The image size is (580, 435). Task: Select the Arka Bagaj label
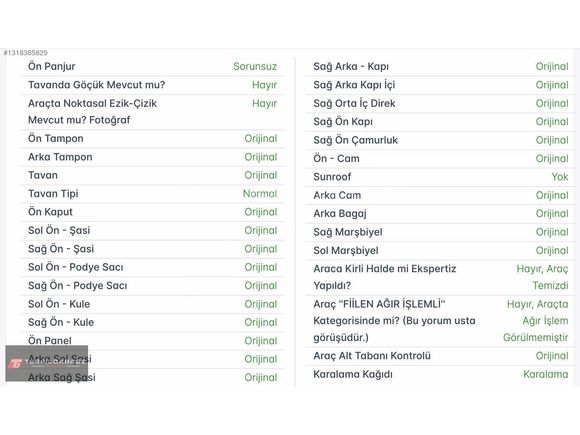click(x=340, y=214)
